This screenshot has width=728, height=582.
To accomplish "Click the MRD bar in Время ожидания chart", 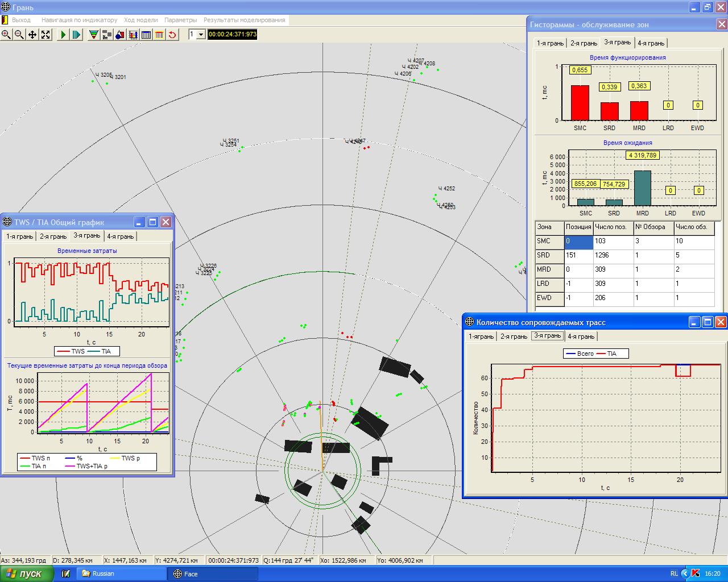I will click(642, 188).
